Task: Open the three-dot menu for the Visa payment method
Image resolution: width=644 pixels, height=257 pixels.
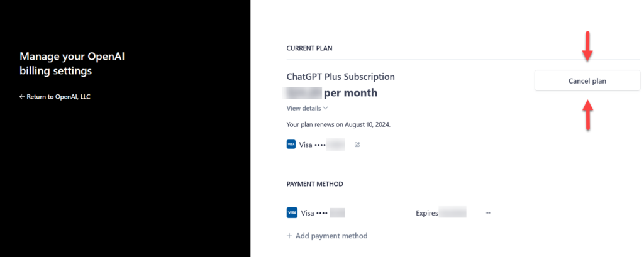Action: coord(487,213)
